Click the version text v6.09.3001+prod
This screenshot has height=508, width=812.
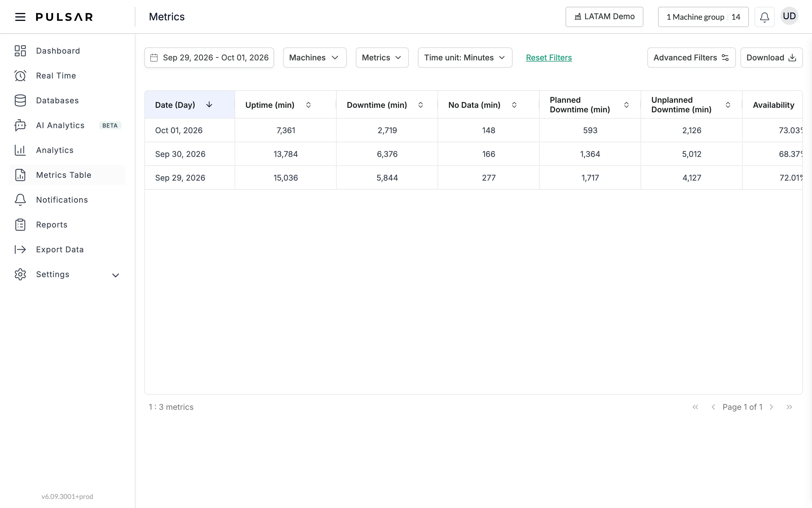(x=67, y=497)
